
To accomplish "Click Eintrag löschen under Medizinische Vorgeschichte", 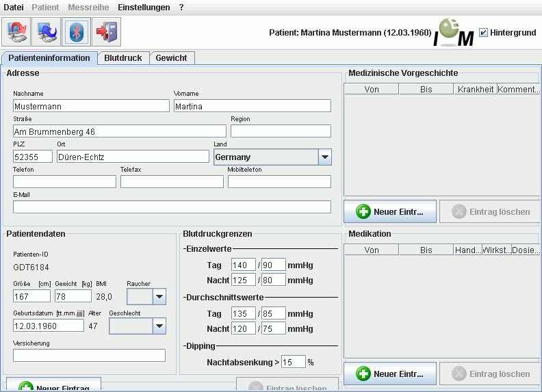I will click(490, 211).
